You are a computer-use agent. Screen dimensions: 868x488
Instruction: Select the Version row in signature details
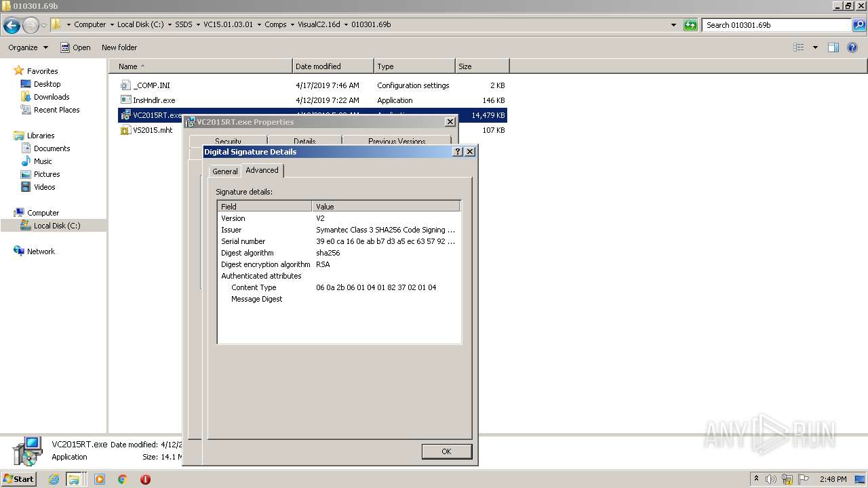click(x=339, y=218)
